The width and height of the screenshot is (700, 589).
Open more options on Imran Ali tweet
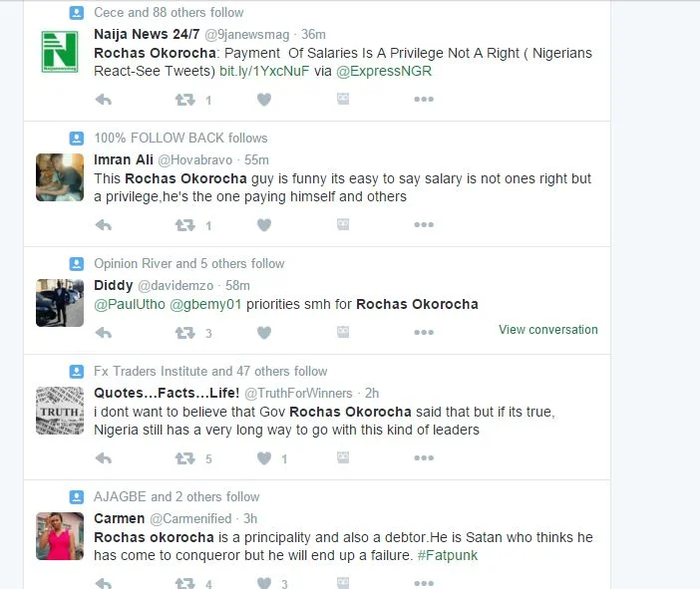[x=424, y=224]
